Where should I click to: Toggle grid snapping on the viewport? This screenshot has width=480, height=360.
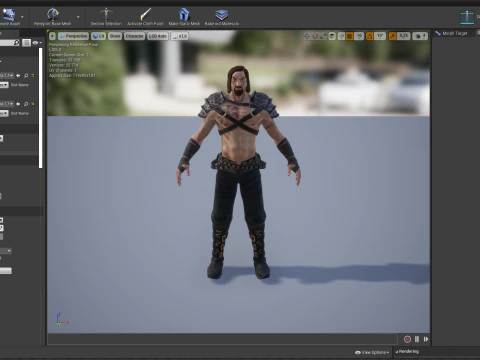349,36
